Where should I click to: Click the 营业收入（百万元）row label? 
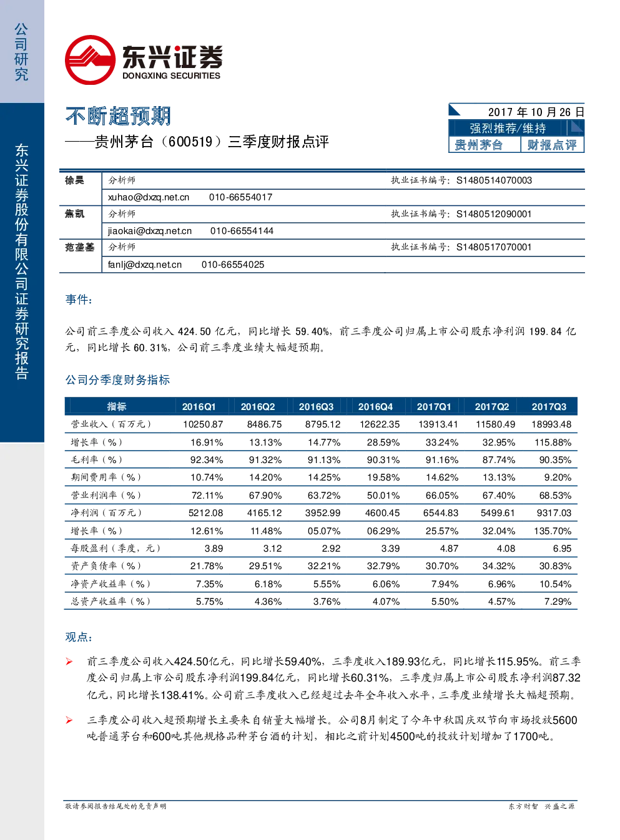click(111, 424)
